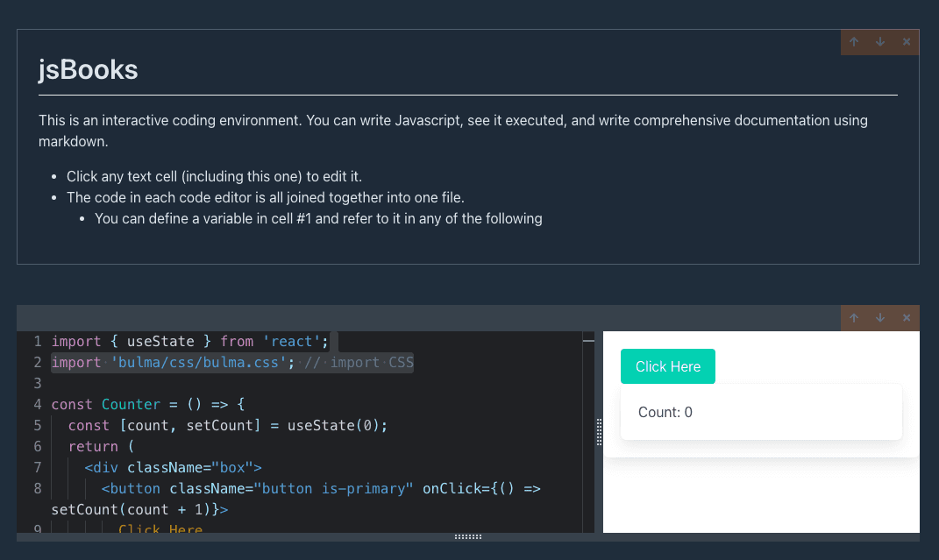Move the jsBooks text cell down
The height and width of the screenshot is (560, 939).
(880, 42)
